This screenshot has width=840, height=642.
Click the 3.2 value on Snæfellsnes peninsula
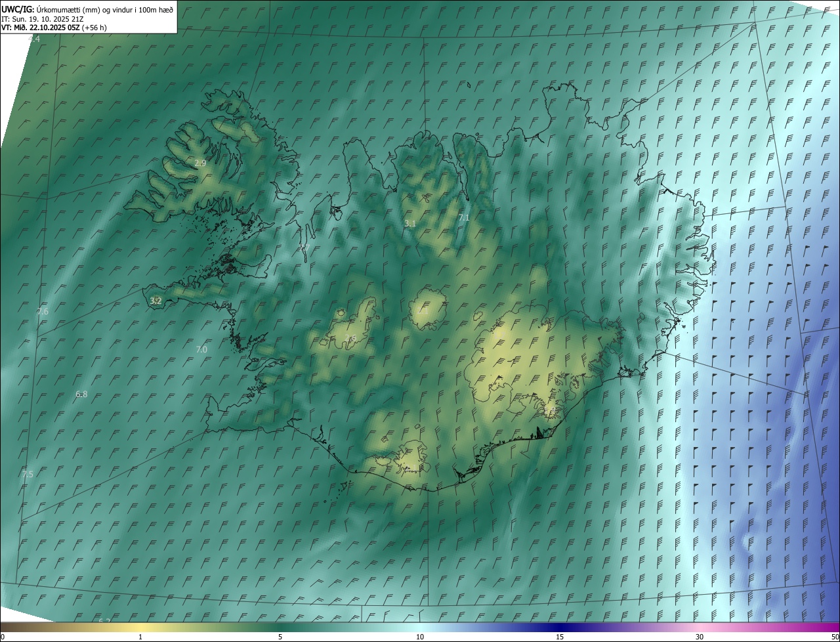coord(156,301)
